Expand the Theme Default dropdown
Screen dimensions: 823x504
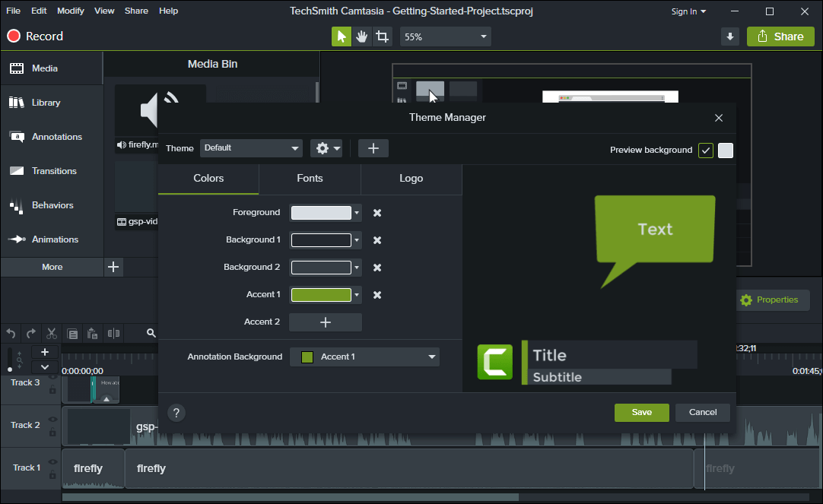[x=251, y=148]
